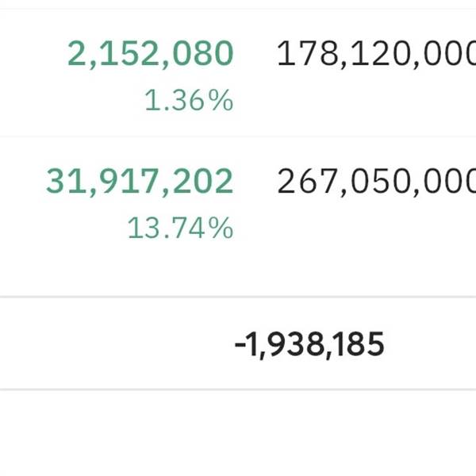Click the green 2,152,080 profit value
Screen dimensions: 476x476
click(151, 54)
